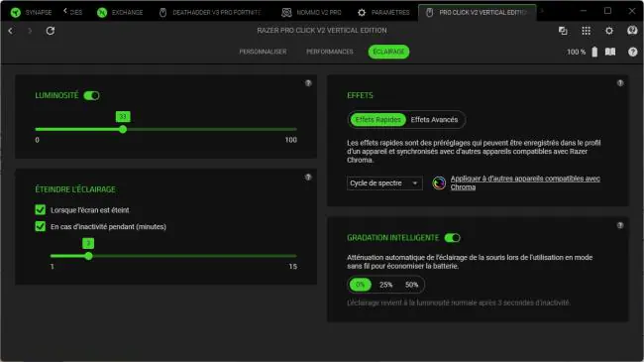This screenshot has width=644, height=362.
Task: Click the Luminosité slider handle
Action: click(x=123, y=129)
